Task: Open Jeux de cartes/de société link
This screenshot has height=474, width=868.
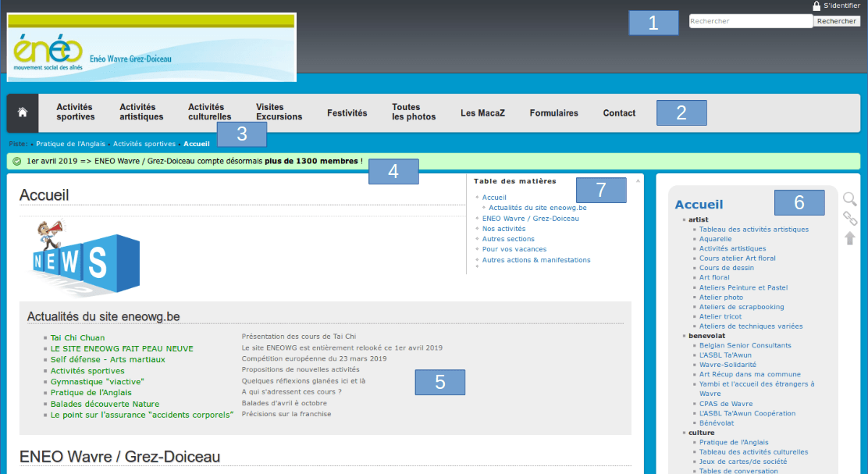Action: [x=743, y=462]
